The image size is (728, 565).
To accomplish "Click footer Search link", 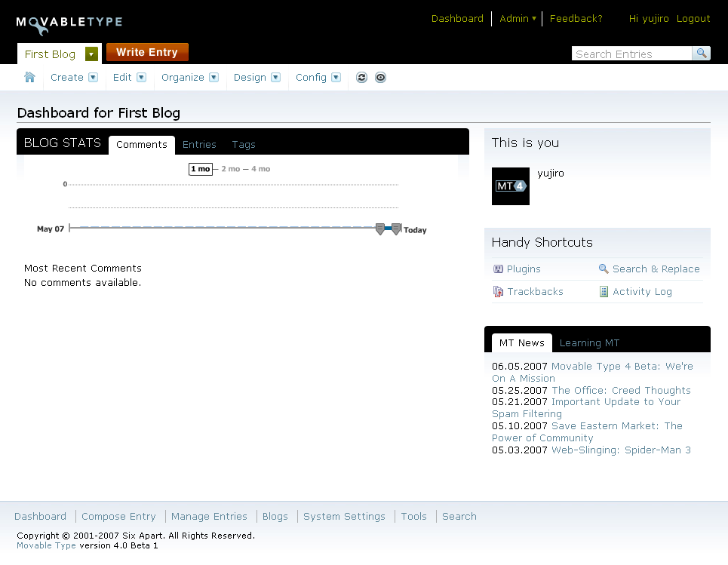I will [x=459, y=516].
